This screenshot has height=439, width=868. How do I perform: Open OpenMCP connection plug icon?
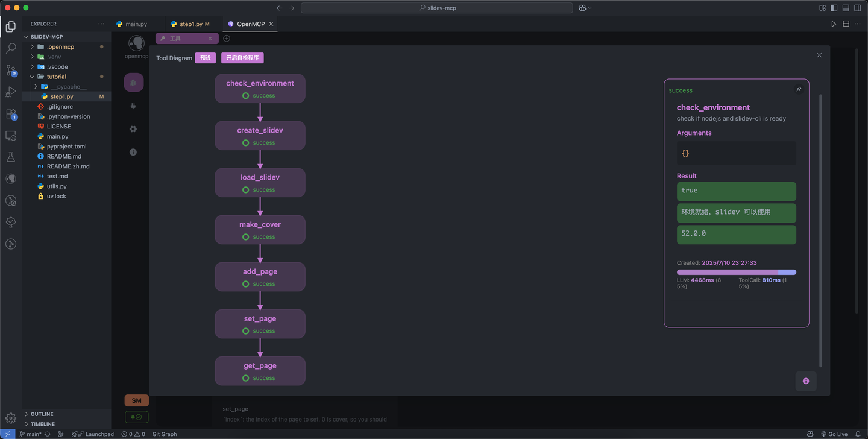(133, 106)
